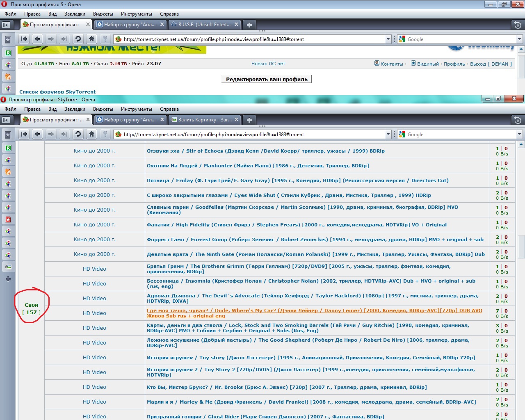The image size is (525, 420).
Task: Open 'Где моя тачка, чувак?' torrent link
Action: pyautogui.click(x=315, y=313)
